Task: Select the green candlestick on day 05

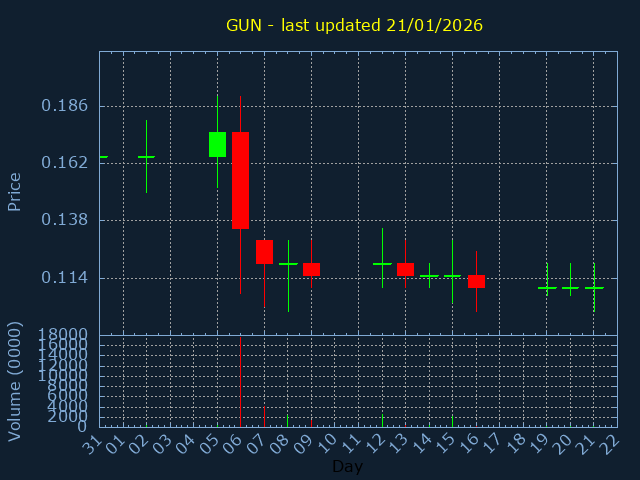Action: click(217, 144)
